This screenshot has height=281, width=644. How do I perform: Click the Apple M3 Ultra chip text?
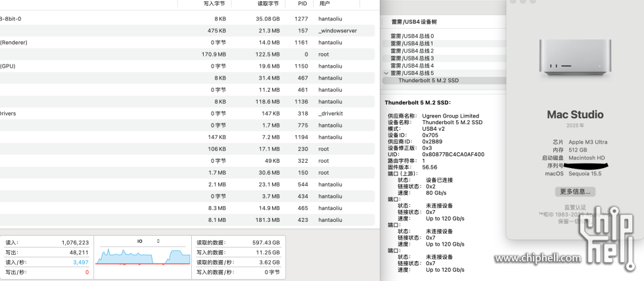coord(587,142)
